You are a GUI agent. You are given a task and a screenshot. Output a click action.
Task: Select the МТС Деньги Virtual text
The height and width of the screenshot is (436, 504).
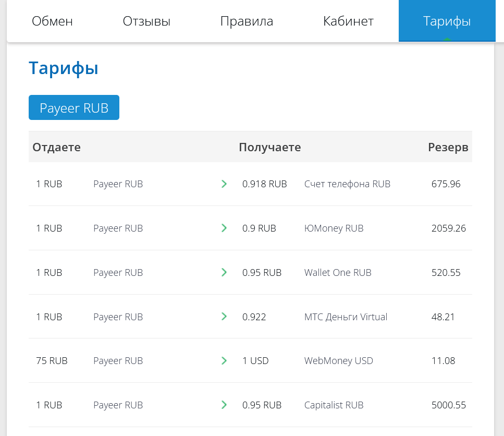point(346,317)
